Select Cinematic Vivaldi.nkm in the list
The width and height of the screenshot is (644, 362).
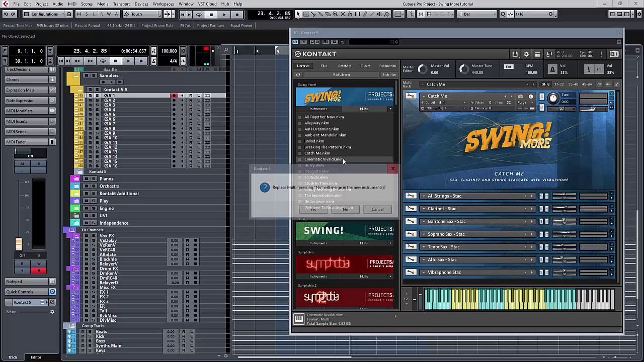[x=324, y=159]
